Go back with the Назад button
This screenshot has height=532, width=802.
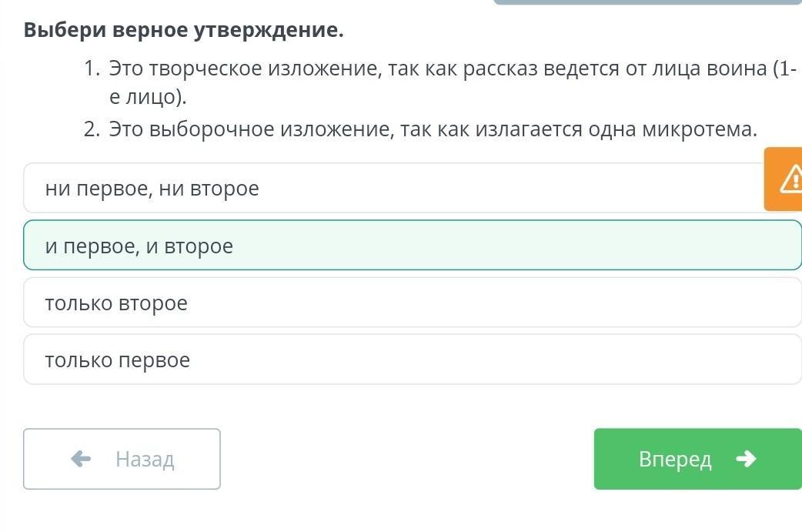point(122,459)
